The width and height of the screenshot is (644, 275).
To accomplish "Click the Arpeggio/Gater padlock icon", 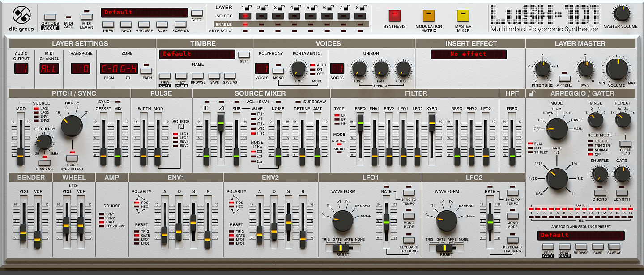I will 531,93.
